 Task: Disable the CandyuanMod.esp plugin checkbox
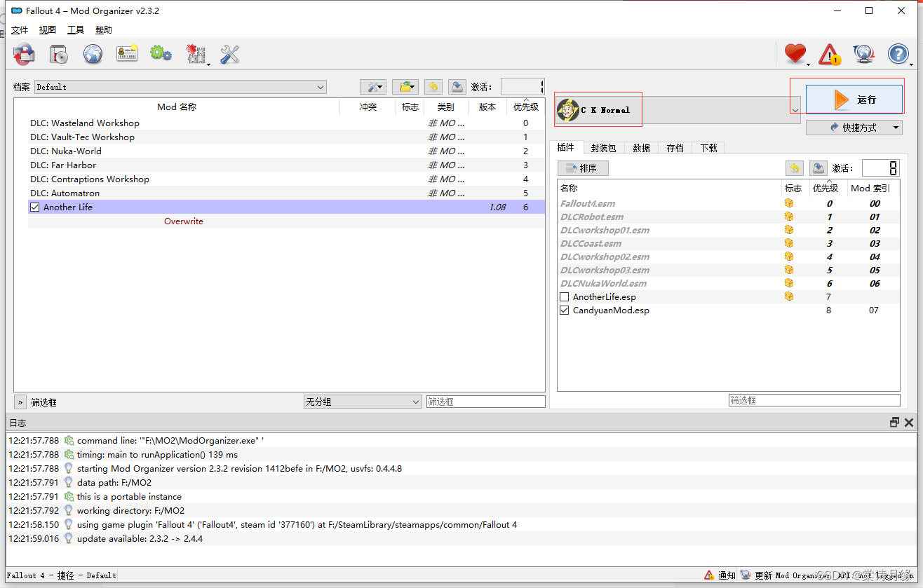pyautogui.click(x=565, y=310)
